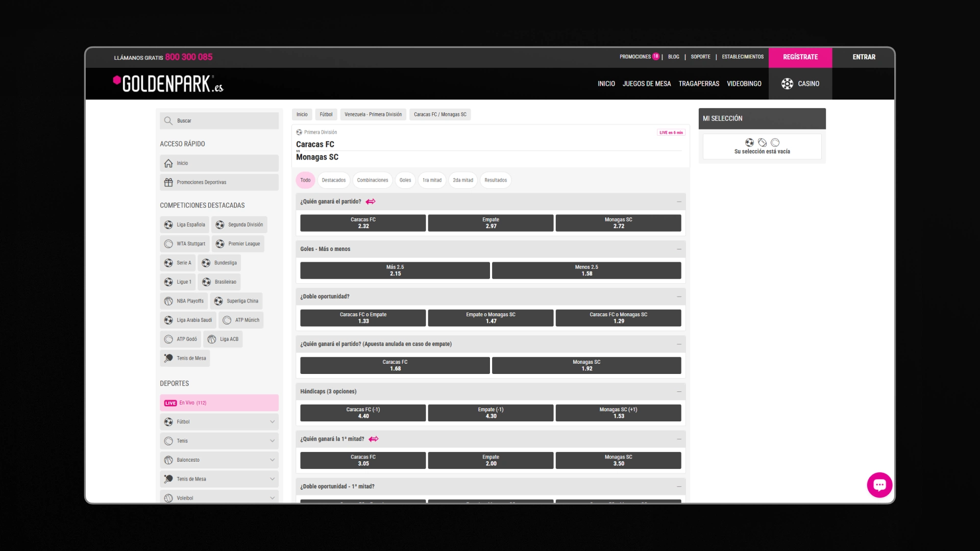Screen dimensions: 980x551
Task: Bet on Menos 2.5 goals at 1.58
Action: pyautogui.click(x=586, y=270)
